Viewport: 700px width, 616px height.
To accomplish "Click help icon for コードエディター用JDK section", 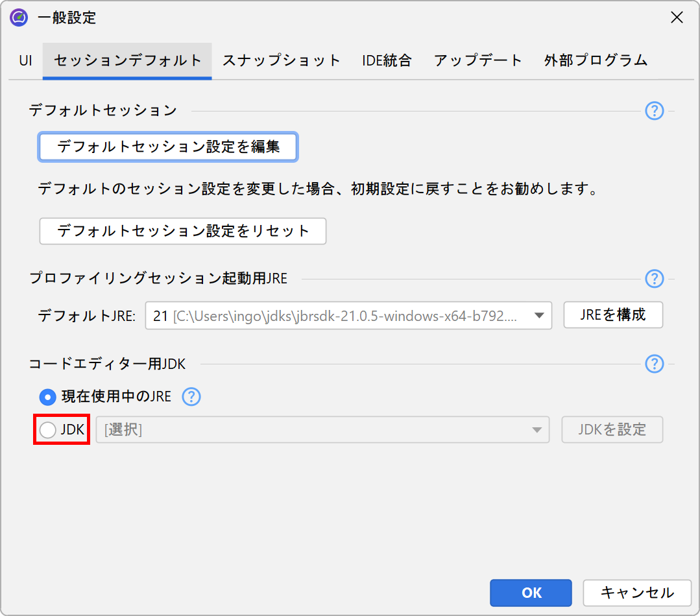I will click(x=655, y=364).
